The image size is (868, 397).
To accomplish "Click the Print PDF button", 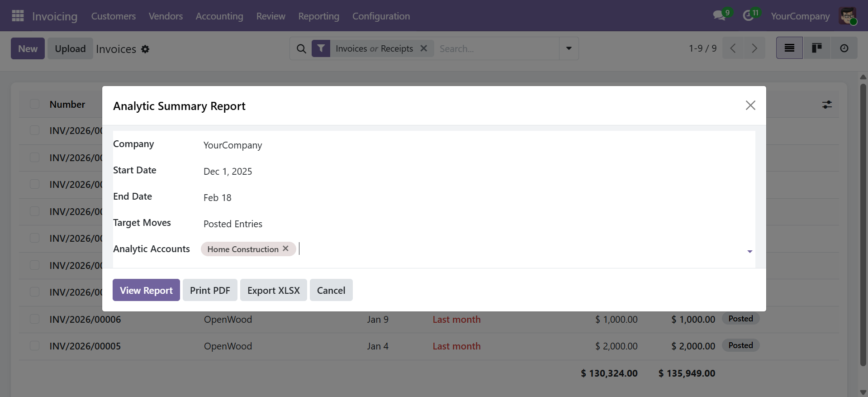I will click(210, 290).
